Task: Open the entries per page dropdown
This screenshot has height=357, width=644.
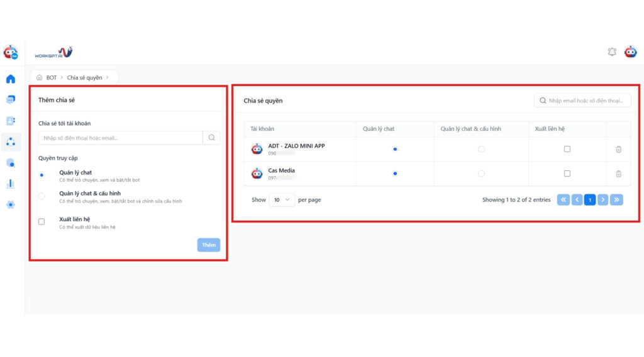Action: coord(282,200)
